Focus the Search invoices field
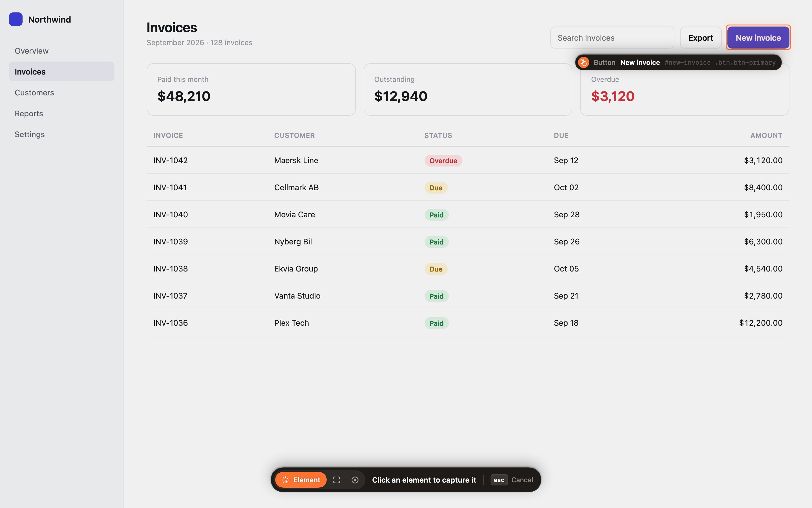812x508 pixels. 612,38
